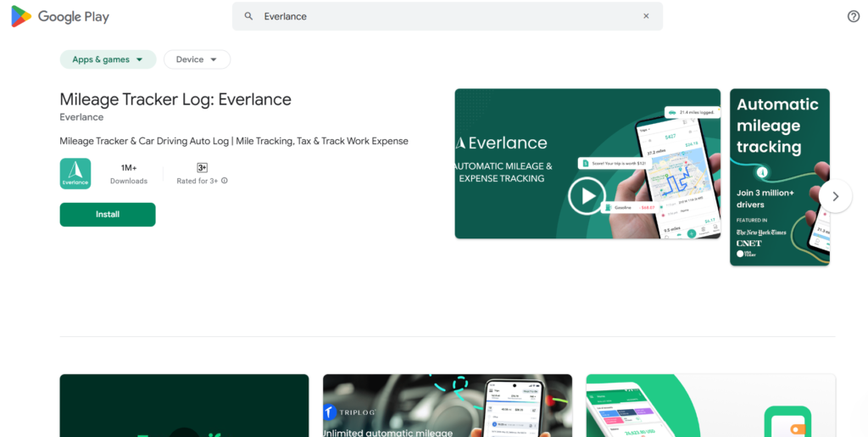
Task: Open the TripLog app card
Action: tap(448, 406)
